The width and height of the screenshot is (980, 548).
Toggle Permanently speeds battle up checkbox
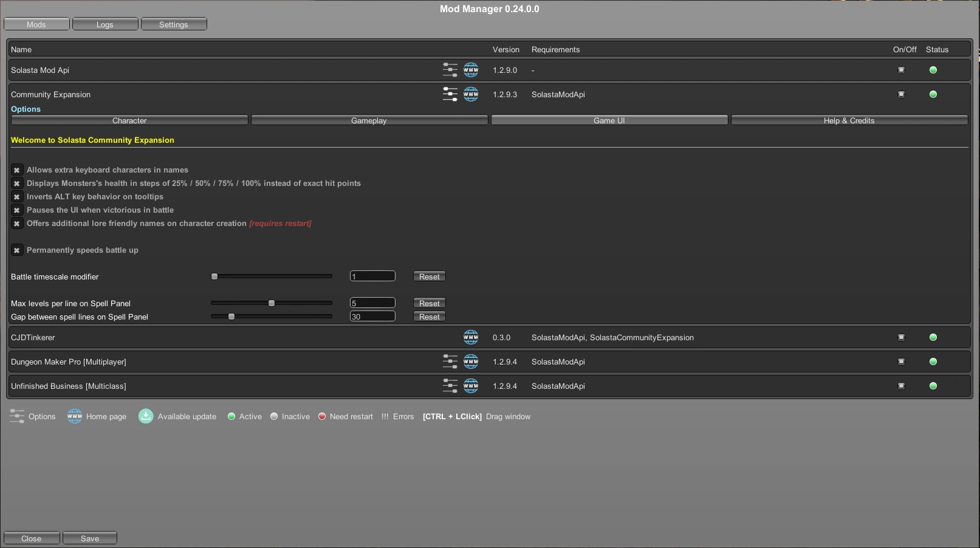coord(17,250)
